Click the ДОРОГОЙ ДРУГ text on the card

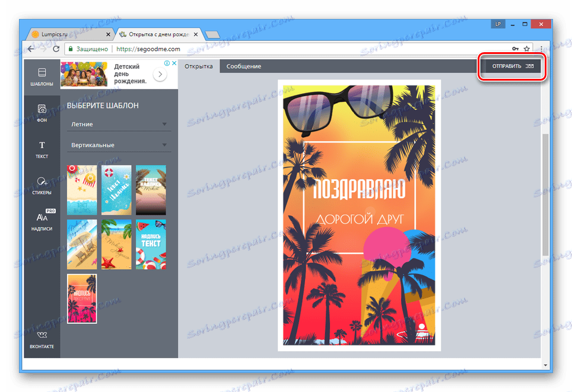click(x=360, y=219)
